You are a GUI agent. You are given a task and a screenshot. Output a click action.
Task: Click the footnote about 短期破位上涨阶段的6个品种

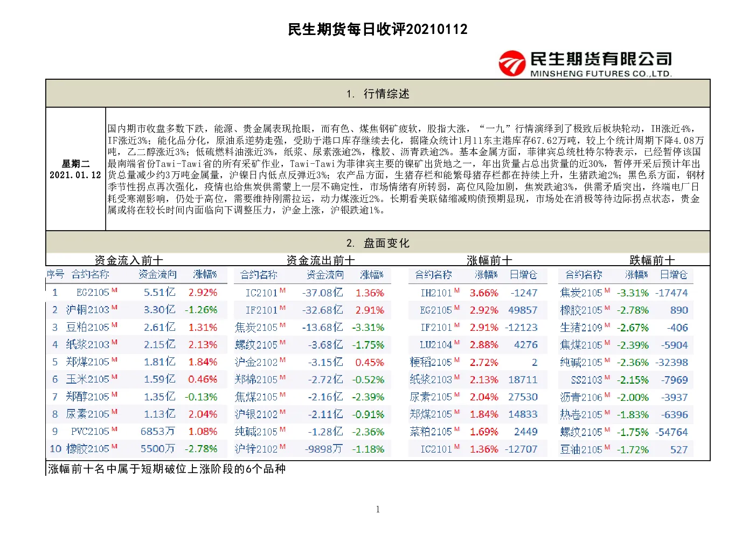click(x=167, y=469)
